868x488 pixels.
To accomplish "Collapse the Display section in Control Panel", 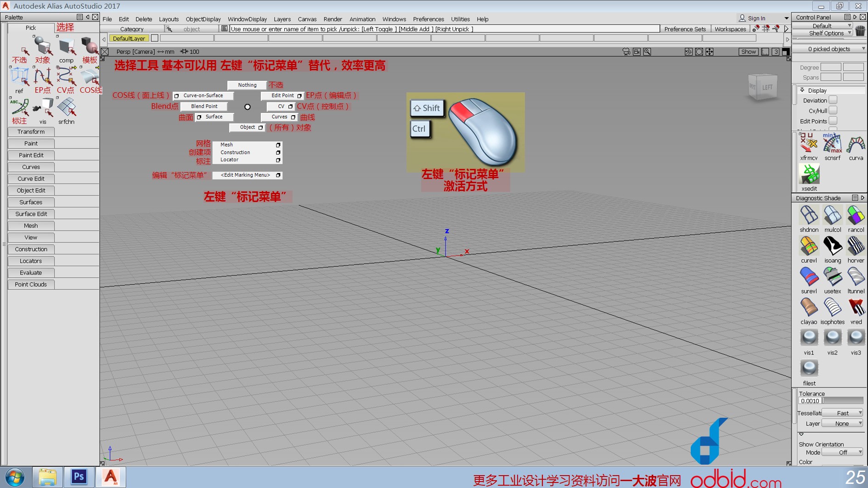I will pos(802,90).
